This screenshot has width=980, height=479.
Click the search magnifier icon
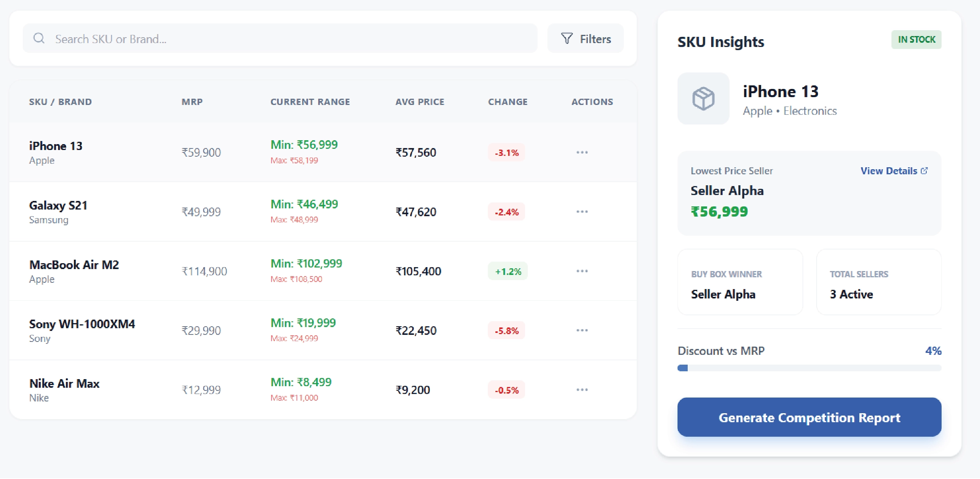pyautogui.click(x=40, y=38)
